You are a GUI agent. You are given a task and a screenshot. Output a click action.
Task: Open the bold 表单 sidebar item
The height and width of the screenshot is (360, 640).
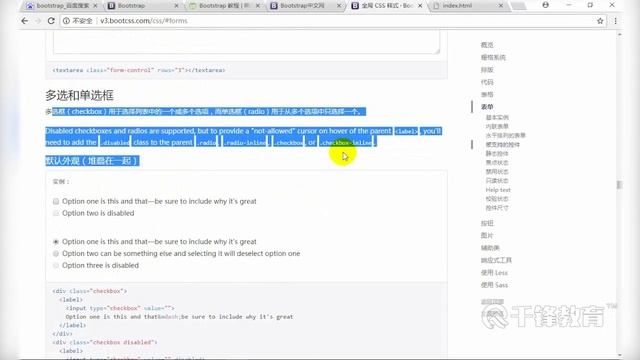point(487,107)
